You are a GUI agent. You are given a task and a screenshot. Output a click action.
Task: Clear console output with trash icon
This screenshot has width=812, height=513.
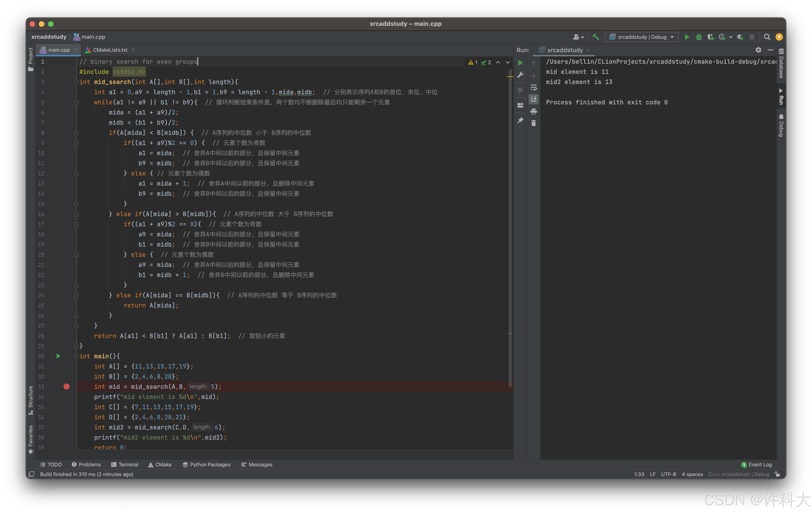(533, 124)
